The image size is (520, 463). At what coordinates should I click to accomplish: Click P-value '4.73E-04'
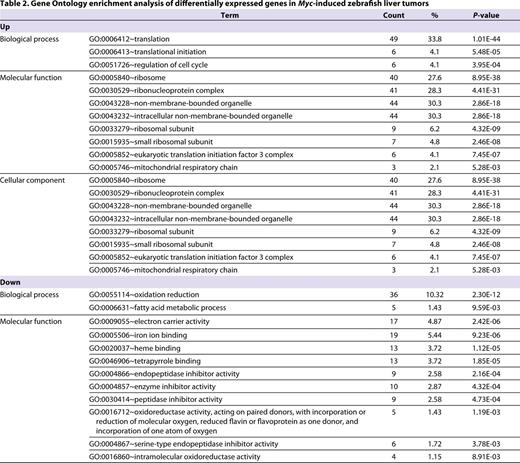coord(486,399)
